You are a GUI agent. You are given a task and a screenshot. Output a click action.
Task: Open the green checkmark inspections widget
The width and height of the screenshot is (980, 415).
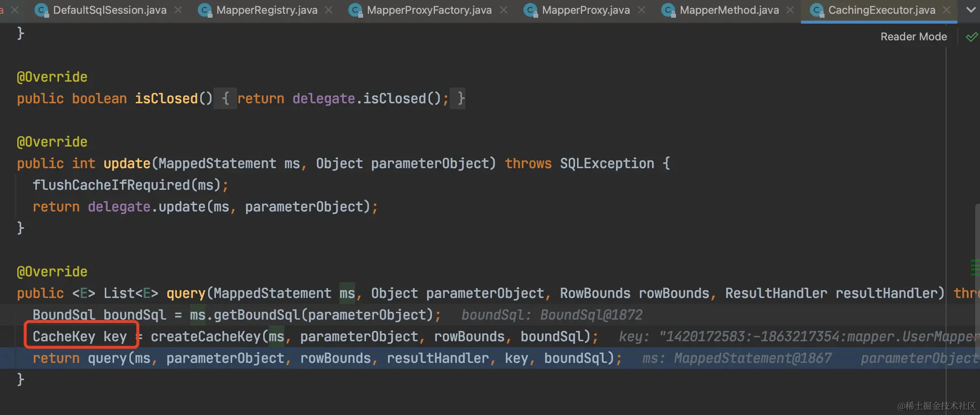pos(972,37)
